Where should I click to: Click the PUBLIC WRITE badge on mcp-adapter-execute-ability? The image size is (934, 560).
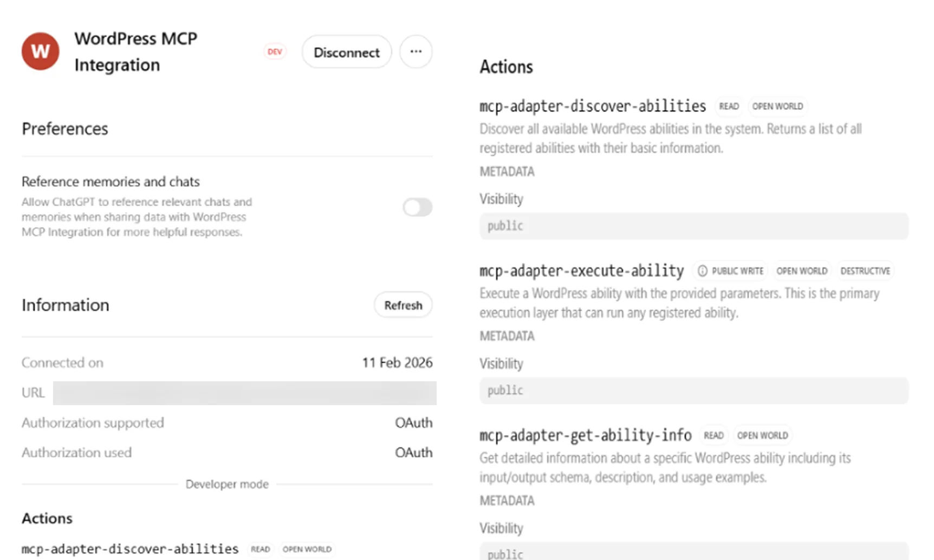pos(737,270)
